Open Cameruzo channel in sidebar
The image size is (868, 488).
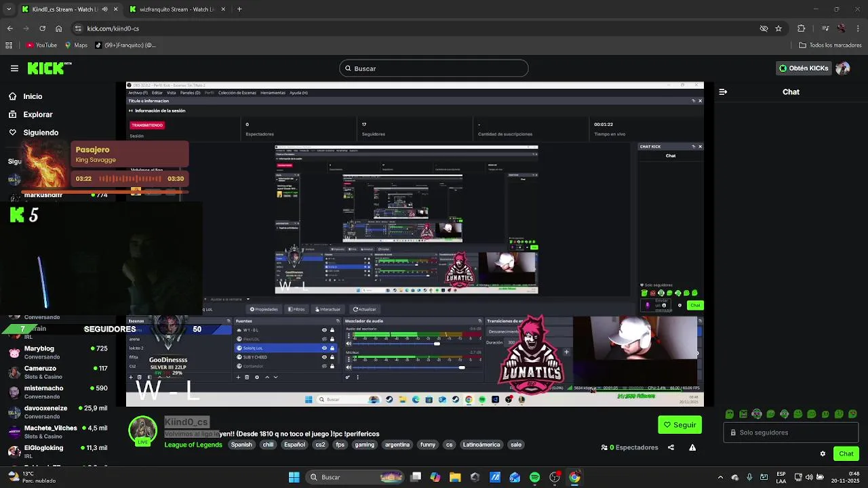click(58, 372)
